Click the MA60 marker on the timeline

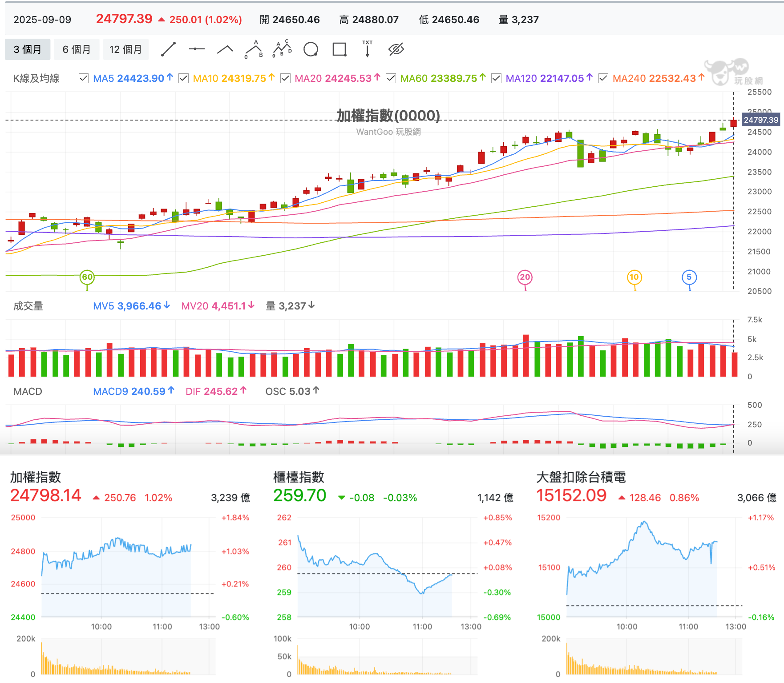click(x=87, y=277)
